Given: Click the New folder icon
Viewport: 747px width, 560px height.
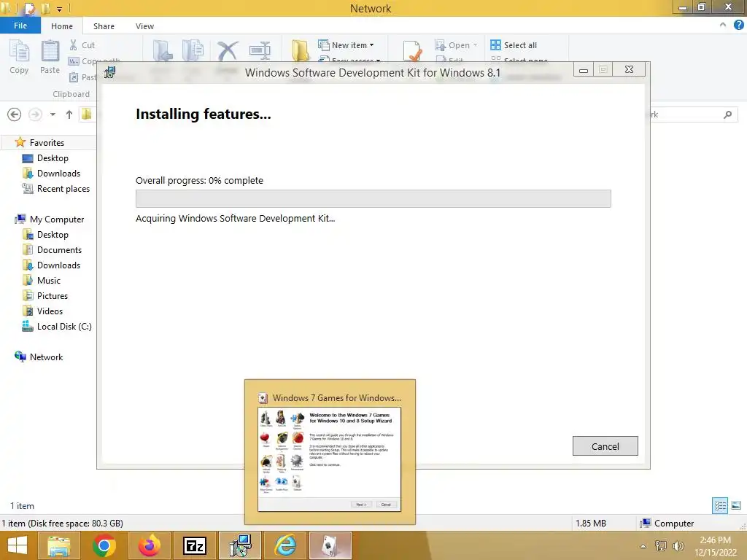Looking at the screenshot, I should point(301,51).
